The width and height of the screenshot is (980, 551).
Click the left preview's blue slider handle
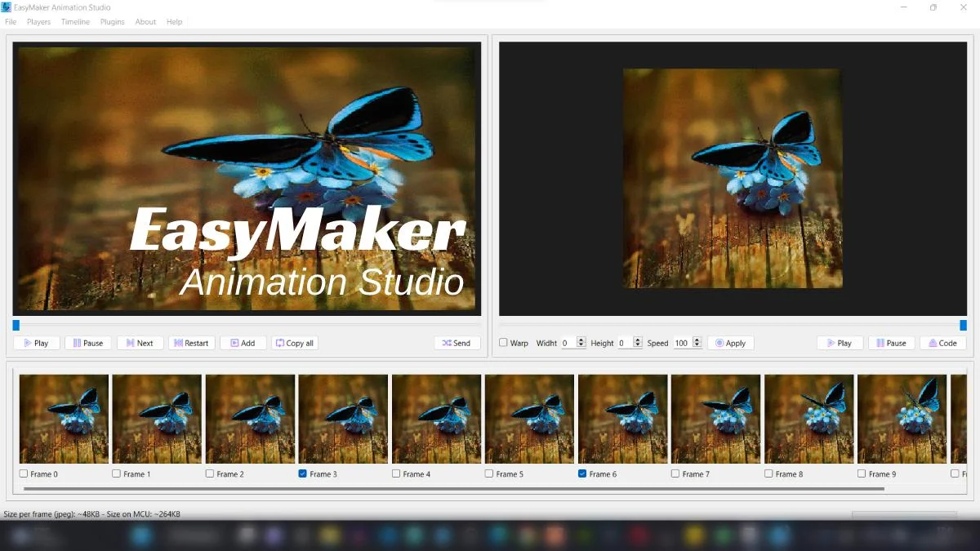16,325
